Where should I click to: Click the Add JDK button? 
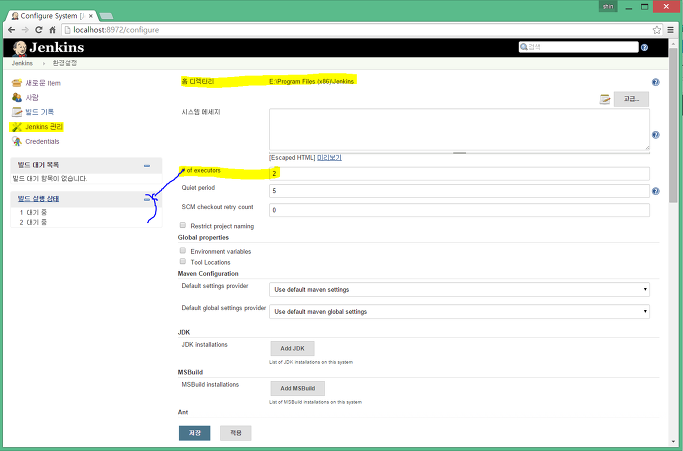292,349
